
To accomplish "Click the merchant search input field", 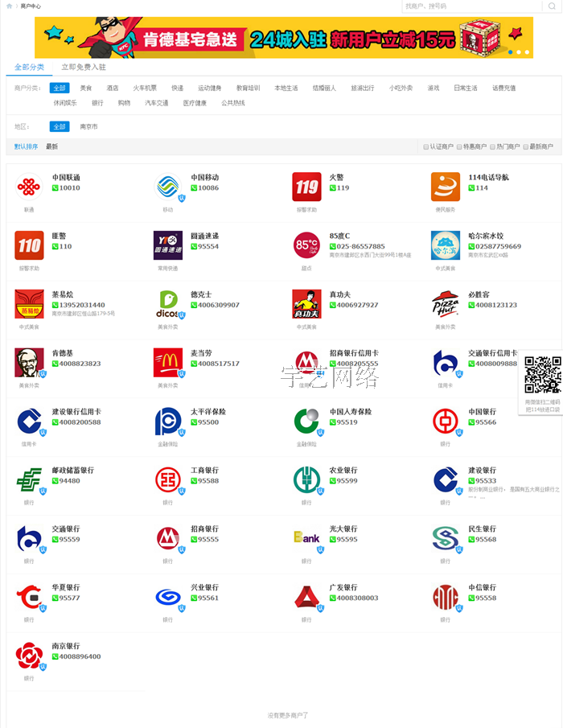I will 472,6.
